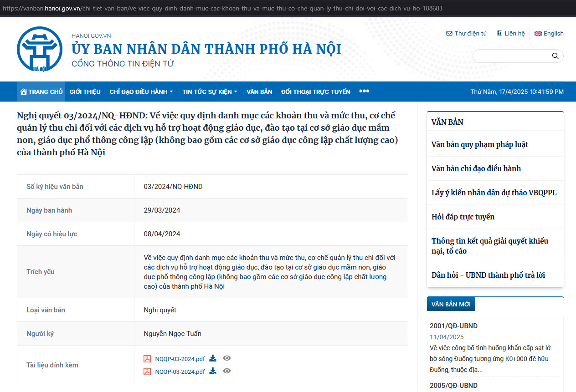
Task: Click the 2001/QĐ-UBND description about sạt lở
Action: (491, 359)
